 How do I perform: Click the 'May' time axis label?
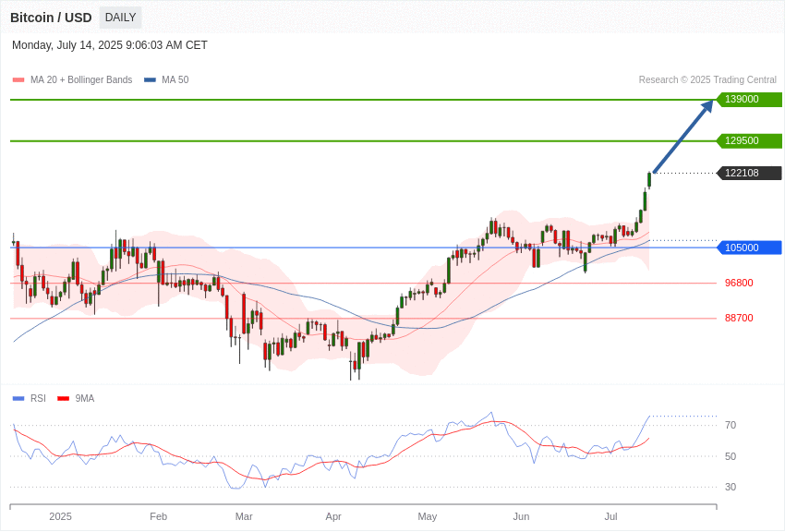click(x=428, y=516)
